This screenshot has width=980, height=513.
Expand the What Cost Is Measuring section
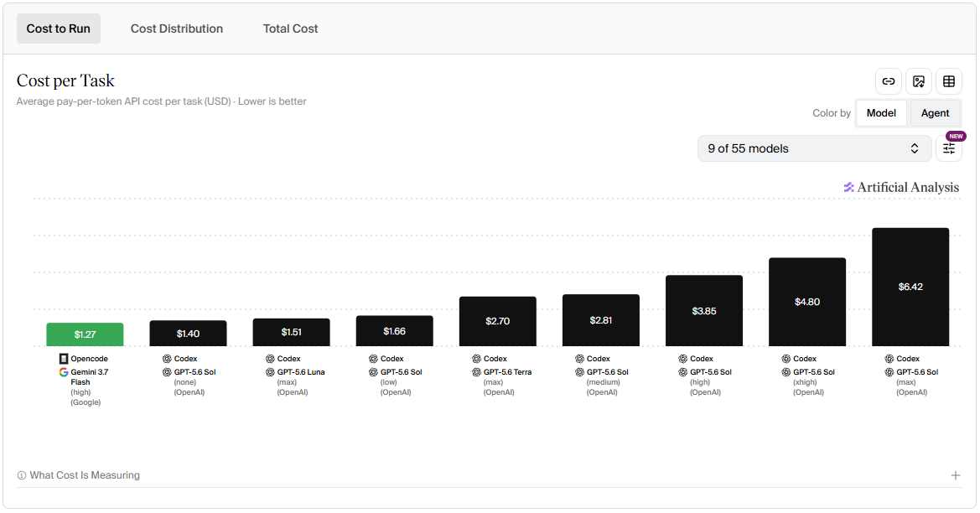[x=956, y=475]
